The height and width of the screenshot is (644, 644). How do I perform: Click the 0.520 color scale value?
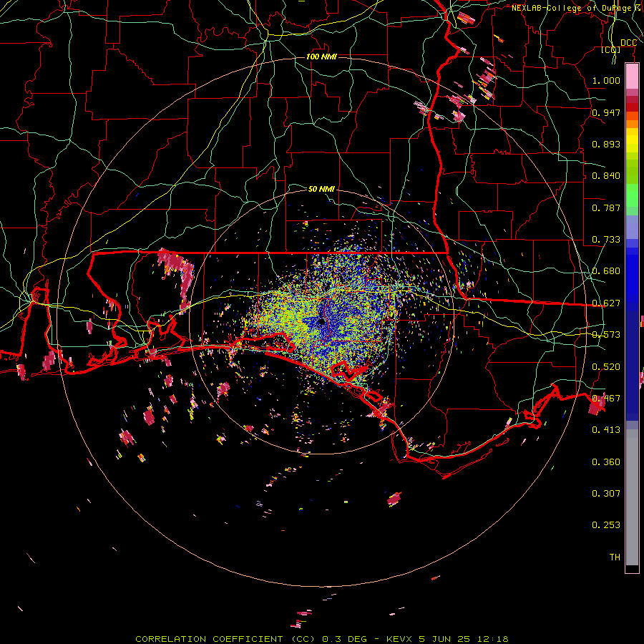click(606, 367)
